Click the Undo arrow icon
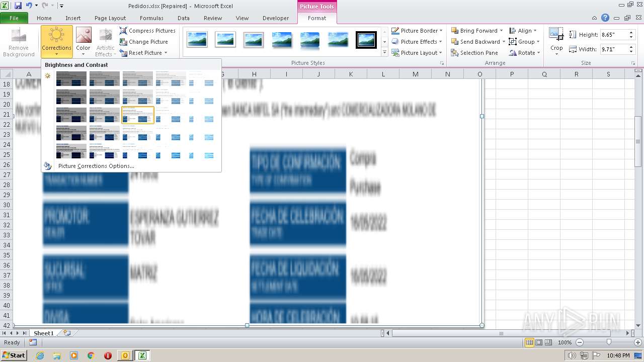Viewport: 644px width, 362px height. 29,6
